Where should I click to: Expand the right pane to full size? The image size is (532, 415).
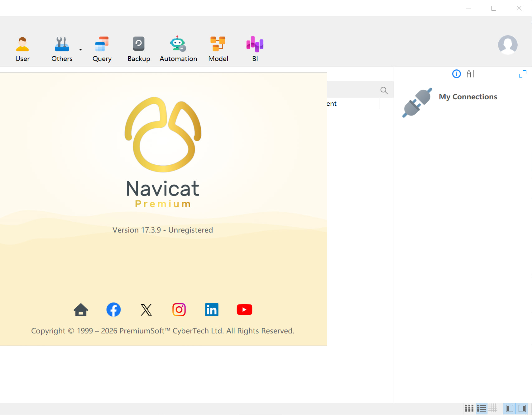(x=523, y=74)
